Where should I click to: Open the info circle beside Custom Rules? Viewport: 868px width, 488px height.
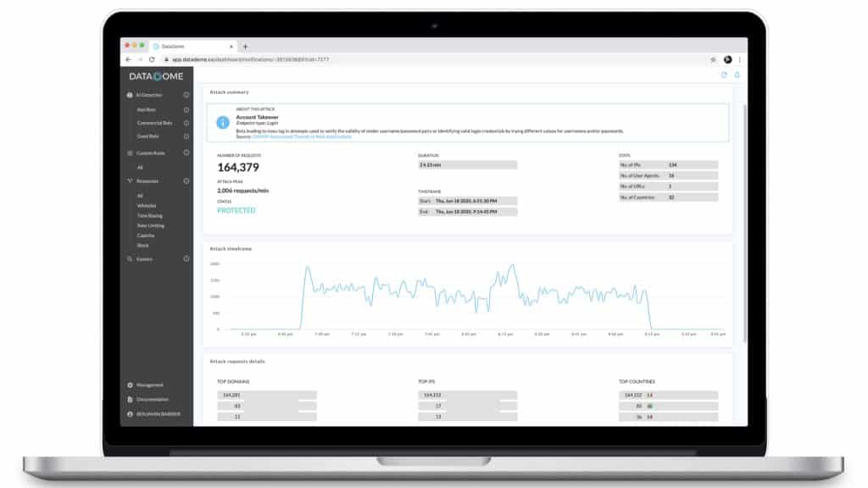(186, 152)
